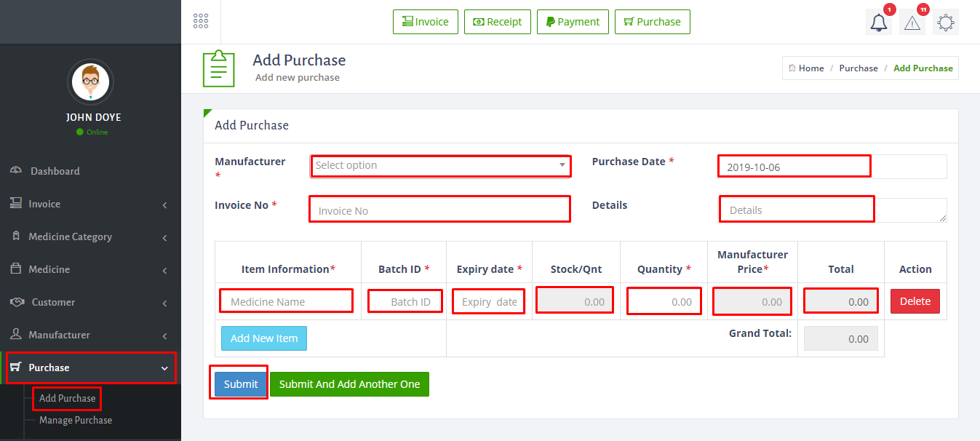Click the grid menu toggle icon
The width and height of the screenshot is (980, 441).
click(x=201, y=21)
